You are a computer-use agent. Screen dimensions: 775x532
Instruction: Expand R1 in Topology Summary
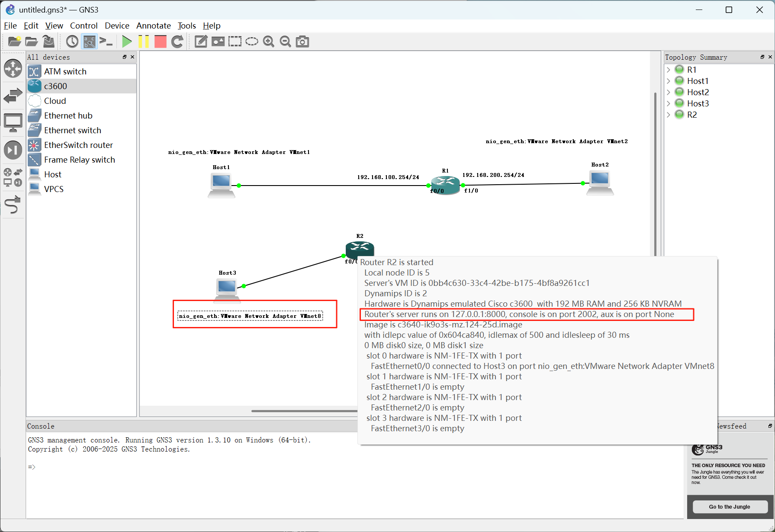(669, 70)
